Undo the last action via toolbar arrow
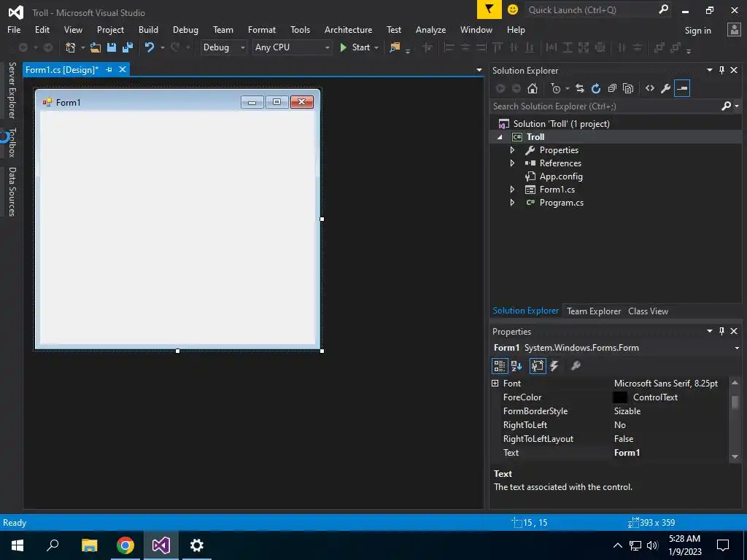The image size is (747, 560). 150,47
